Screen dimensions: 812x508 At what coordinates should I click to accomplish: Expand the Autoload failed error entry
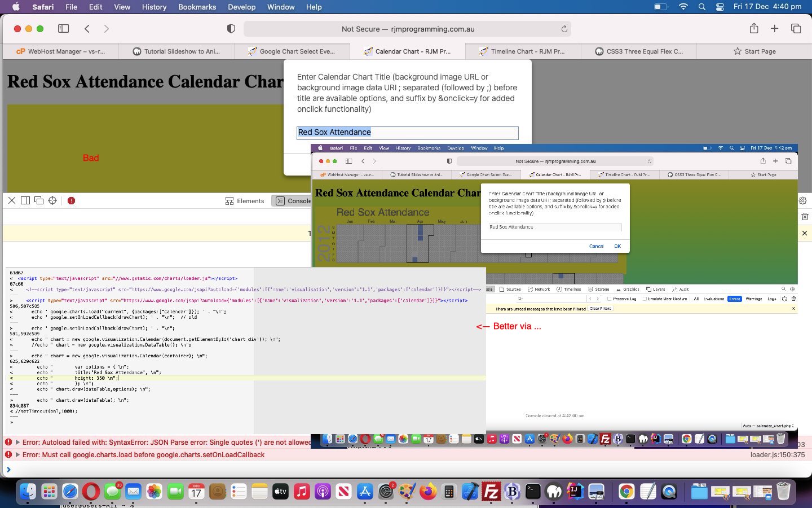point(18,443)
